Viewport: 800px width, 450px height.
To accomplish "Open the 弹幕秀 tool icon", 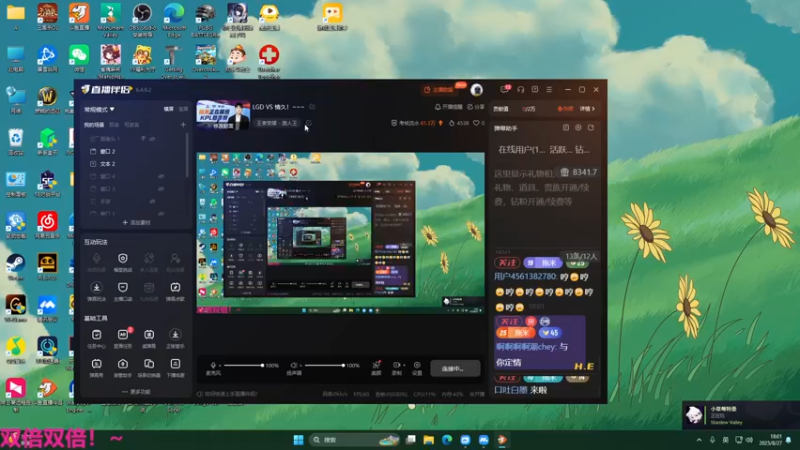I will (x=96, y=364).
